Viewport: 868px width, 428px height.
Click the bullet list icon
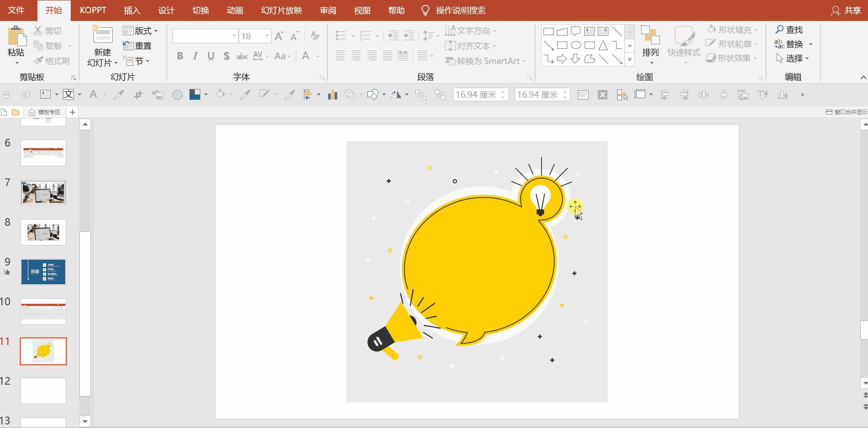click(x=340, y=36)
